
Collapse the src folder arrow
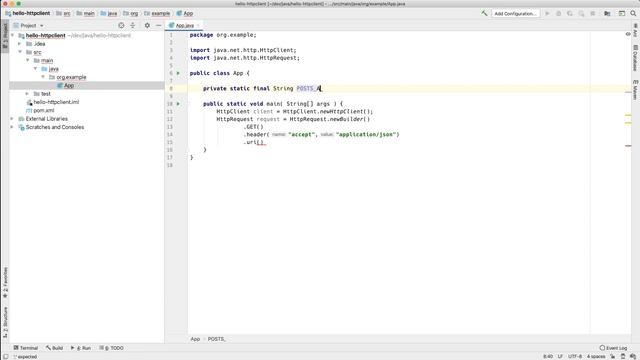pyautogui.click(x=20, y=52)
